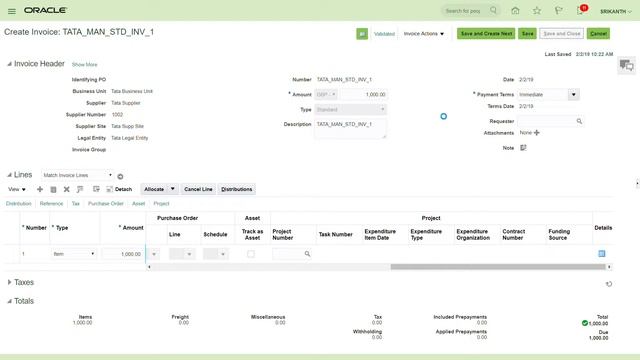
Task: Search Project Number with magnifier icon
Action: click(307, 254)
